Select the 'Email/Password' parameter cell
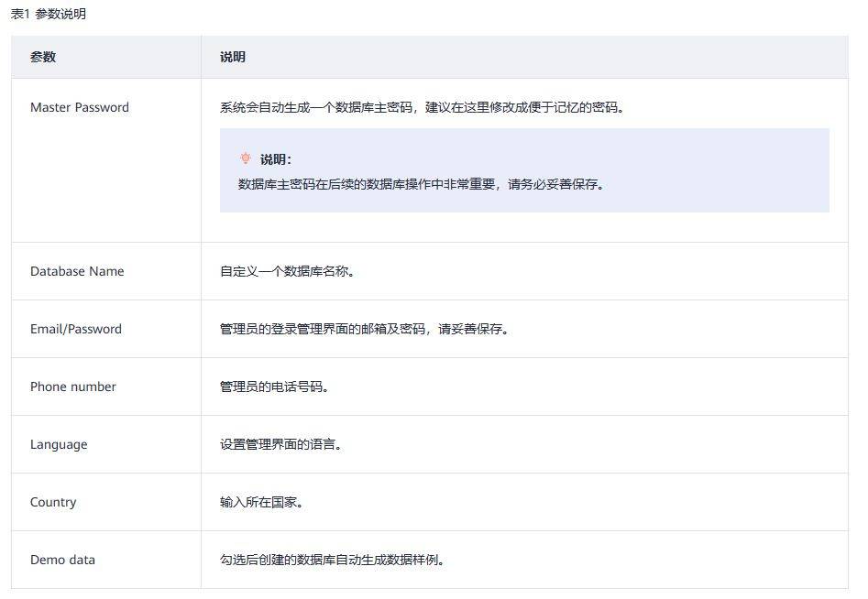 [x=76, y=329]
